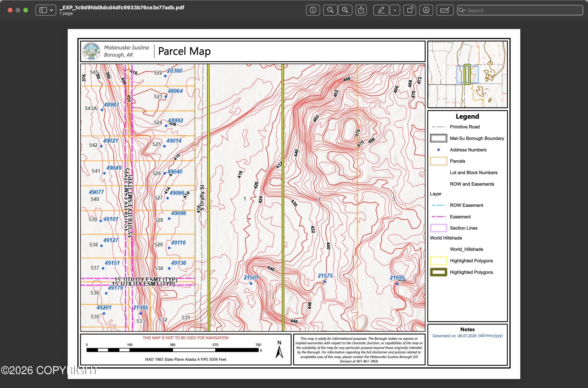Click address number 21575 on the map
Viewport: 588px width, 388px height.
(325, 276)
